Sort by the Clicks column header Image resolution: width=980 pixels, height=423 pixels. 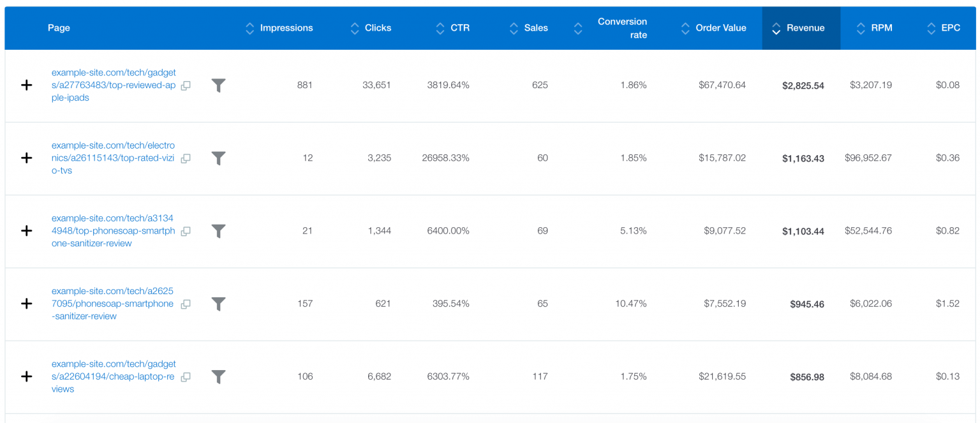378,28
